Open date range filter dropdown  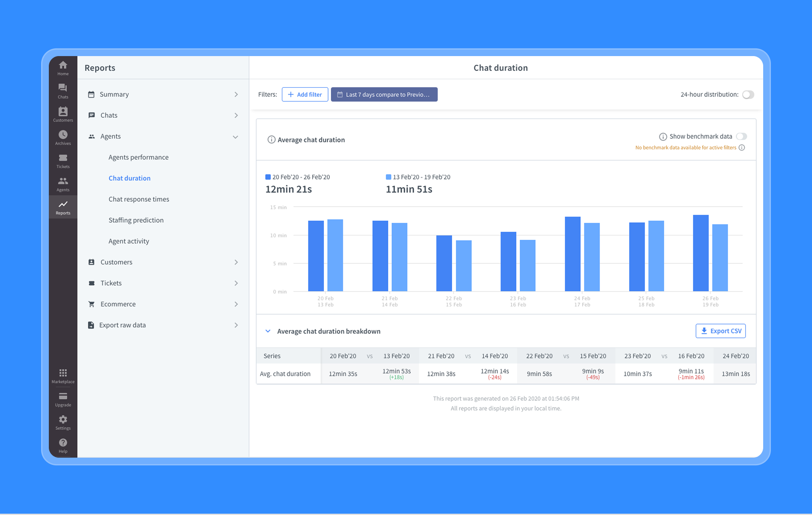[384, 95]
